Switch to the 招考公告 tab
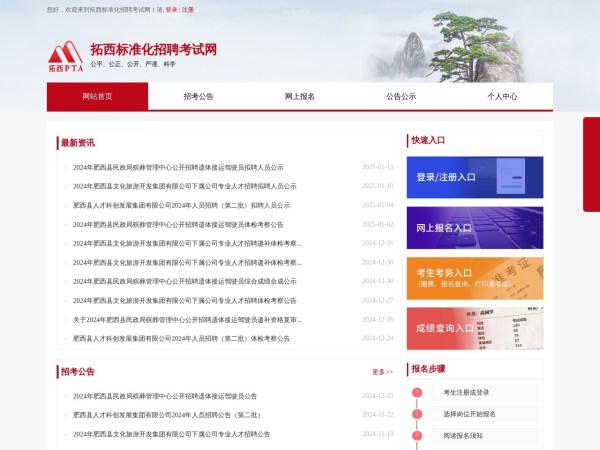The width and height of the screenshot is (600, 450). 198,97
